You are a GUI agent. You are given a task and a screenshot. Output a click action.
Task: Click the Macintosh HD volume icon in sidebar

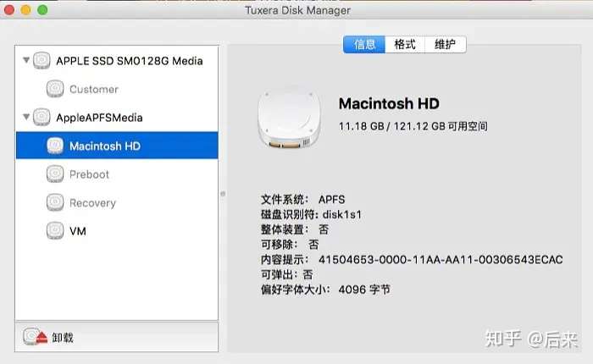click(55, 146)
